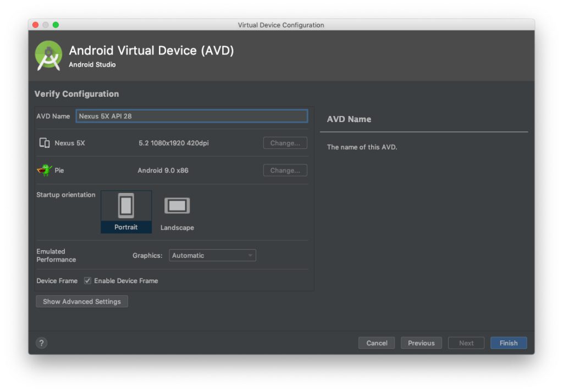Click the Finish button

tap(509, 343)
